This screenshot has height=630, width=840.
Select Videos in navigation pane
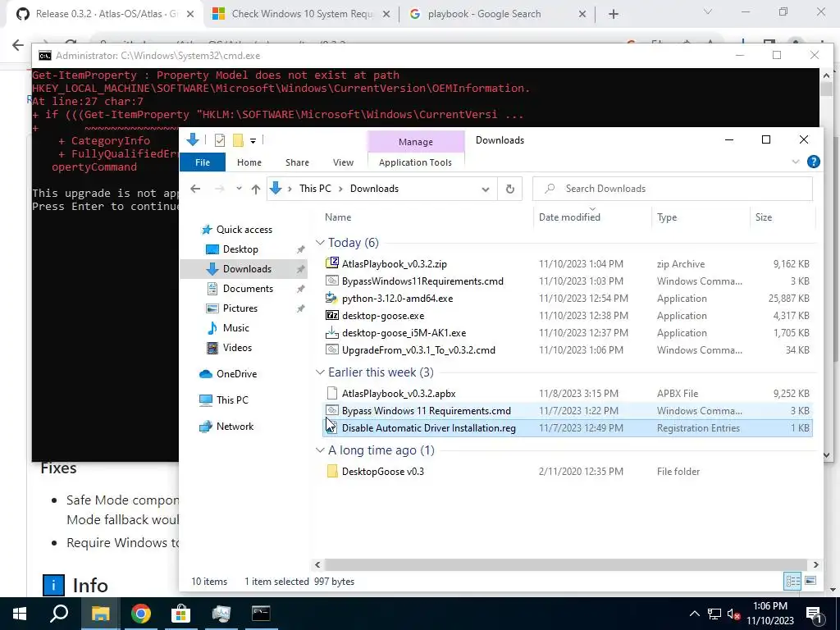[237, 348]
